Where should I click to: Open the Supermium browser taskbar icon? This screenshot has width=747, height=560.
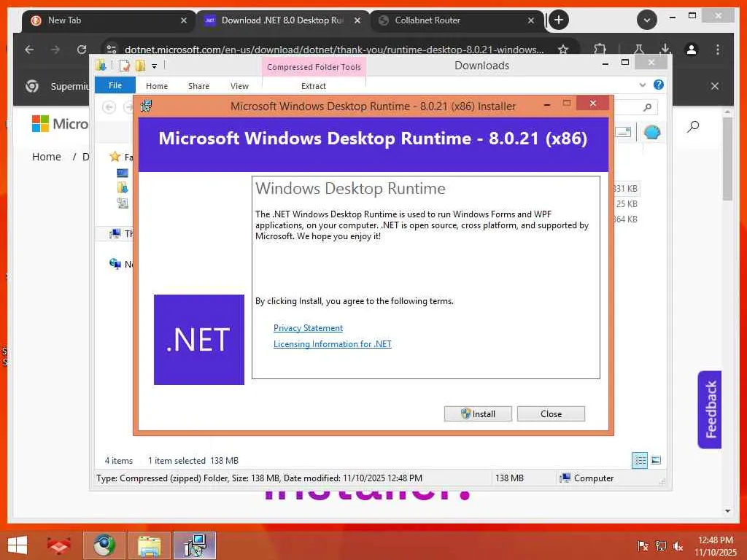point(104,545)
